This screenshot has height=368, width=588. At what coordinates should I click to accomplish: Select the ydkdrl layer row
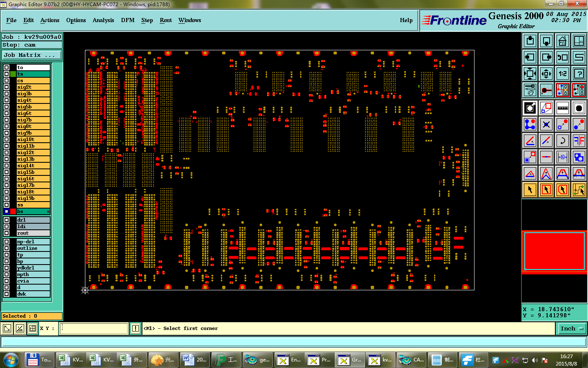[33, 268]
